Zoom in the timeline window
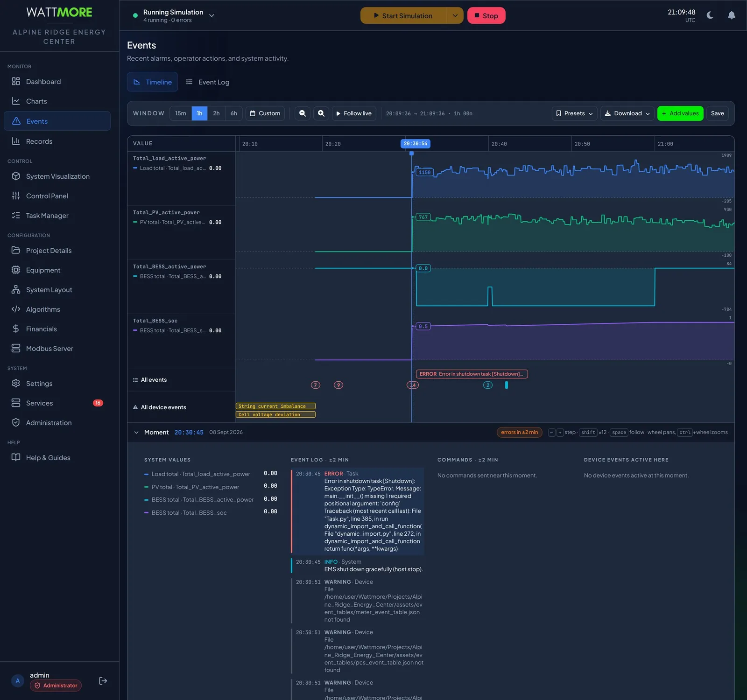The width and height of the screenshot is (747, 700). point(321,113)
